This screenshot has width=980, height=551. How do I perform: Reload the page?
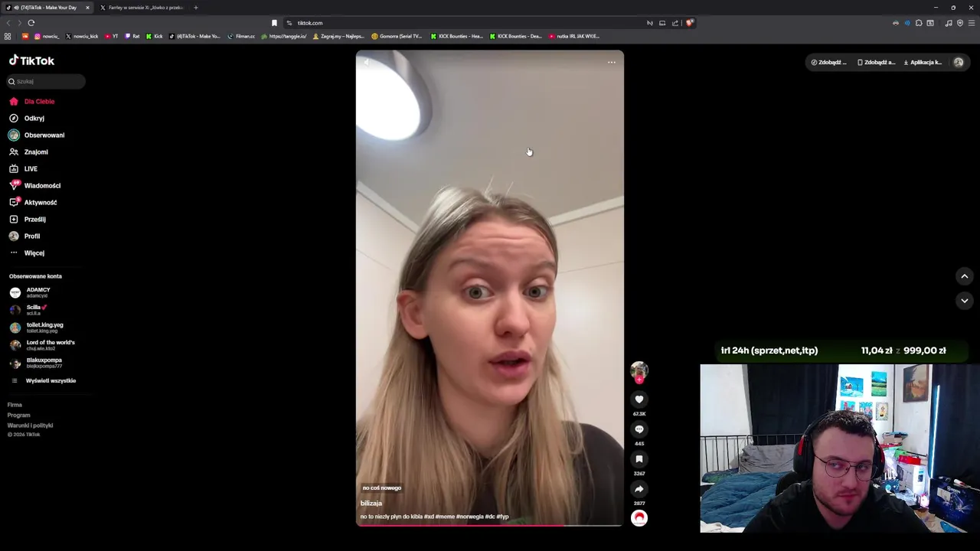(x=31, y=23)
